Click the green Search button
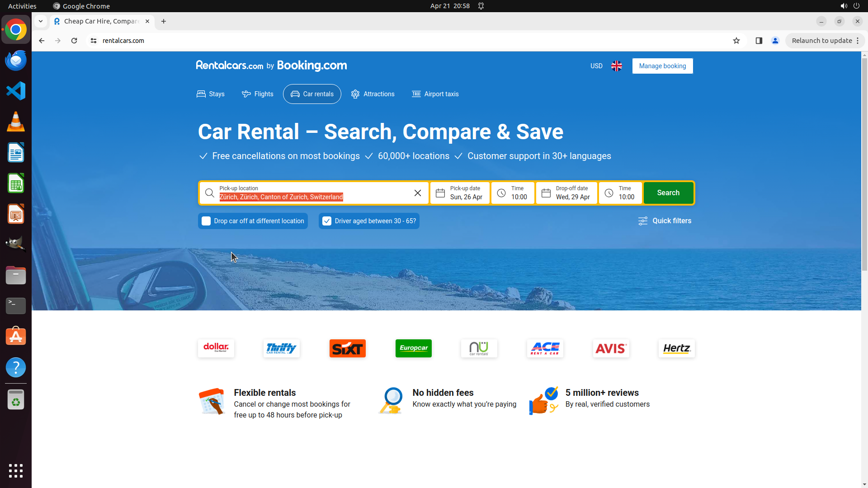 (x=668, y=193)
